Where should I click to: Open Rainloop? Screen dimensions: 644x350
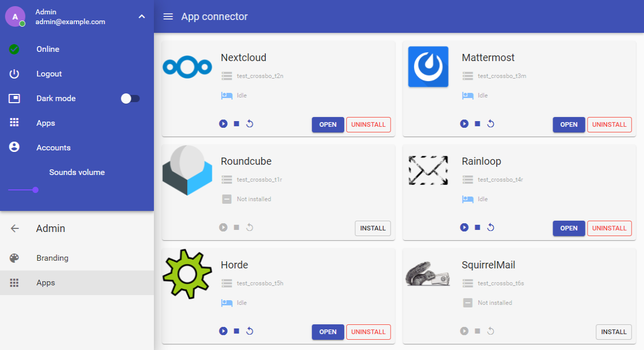pos(569,228)
